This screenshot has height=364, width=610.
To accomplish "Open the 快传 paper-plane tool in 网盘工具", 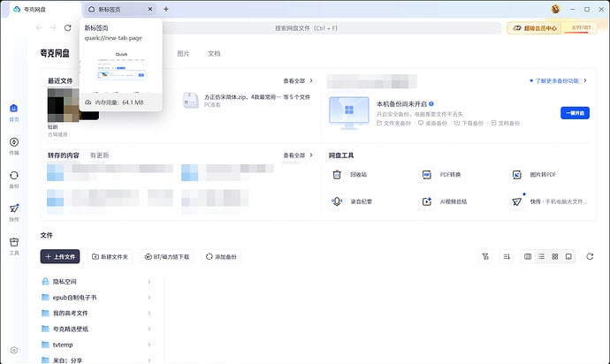I will point(516,201).
